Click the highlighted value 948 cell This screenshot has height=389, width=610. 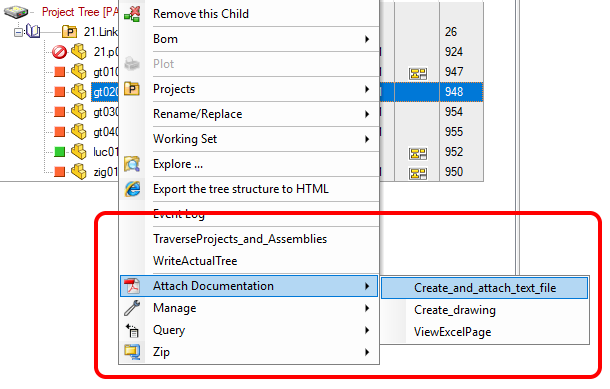(x=461, y=92)
